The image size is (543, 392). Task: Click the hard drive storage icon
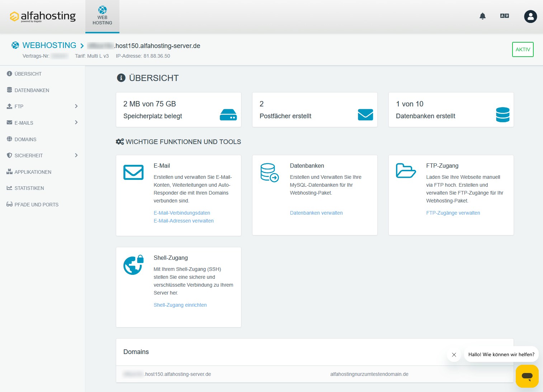pos(228,115)
